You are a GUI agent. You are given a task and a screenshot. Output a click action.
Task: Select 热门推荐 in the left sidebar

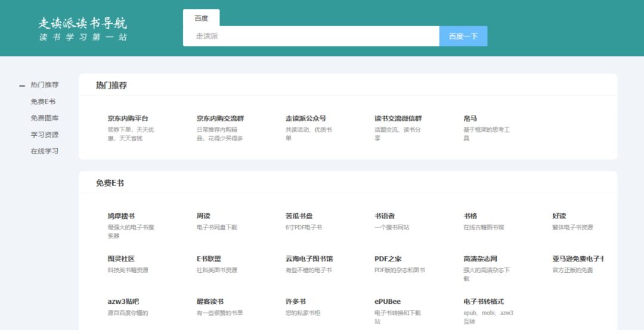(x=45, y=85)
